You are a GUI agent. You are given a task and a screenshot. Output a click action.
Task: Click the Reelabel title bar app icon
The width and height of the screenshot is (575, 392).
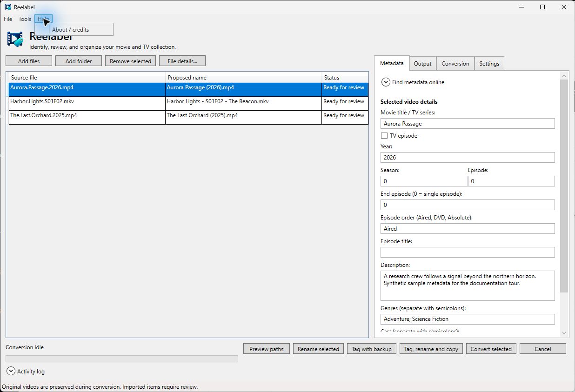(8, 7)
